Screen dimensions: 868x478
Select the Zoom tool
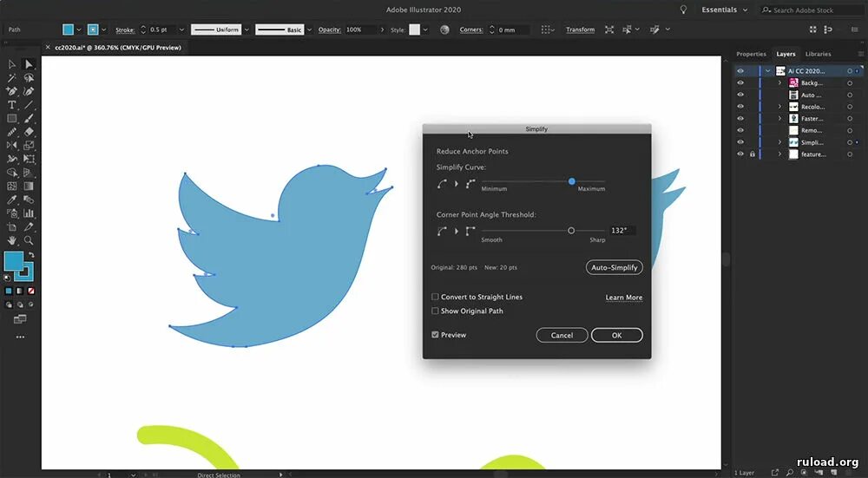29,240
